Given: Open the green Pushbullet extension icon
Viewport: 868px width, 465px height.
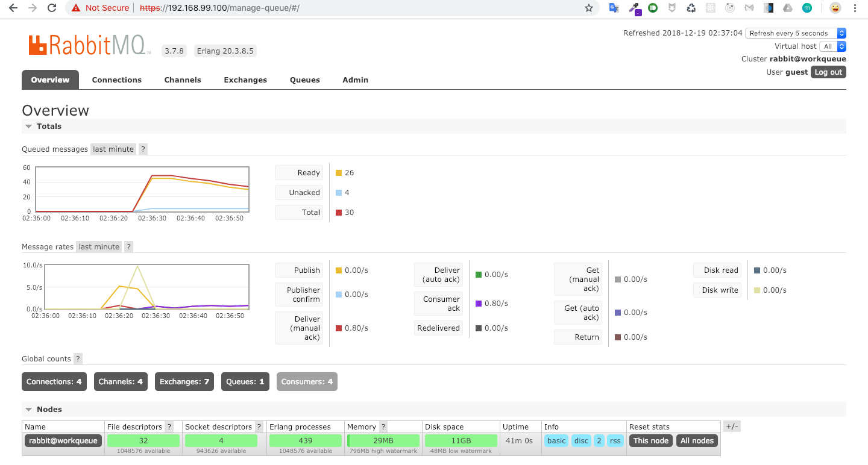Looking at the screenshot, I should pos(653,8).
